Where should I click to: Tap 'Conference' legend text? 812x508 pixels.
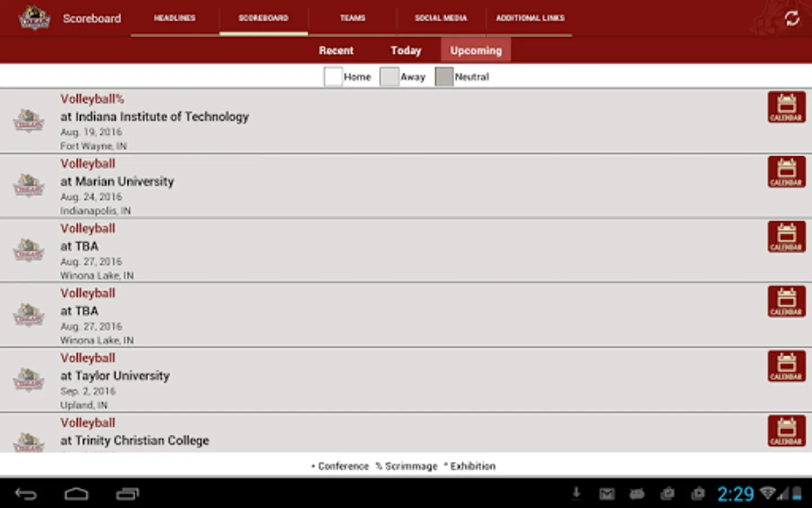click(x=343, y=466)
